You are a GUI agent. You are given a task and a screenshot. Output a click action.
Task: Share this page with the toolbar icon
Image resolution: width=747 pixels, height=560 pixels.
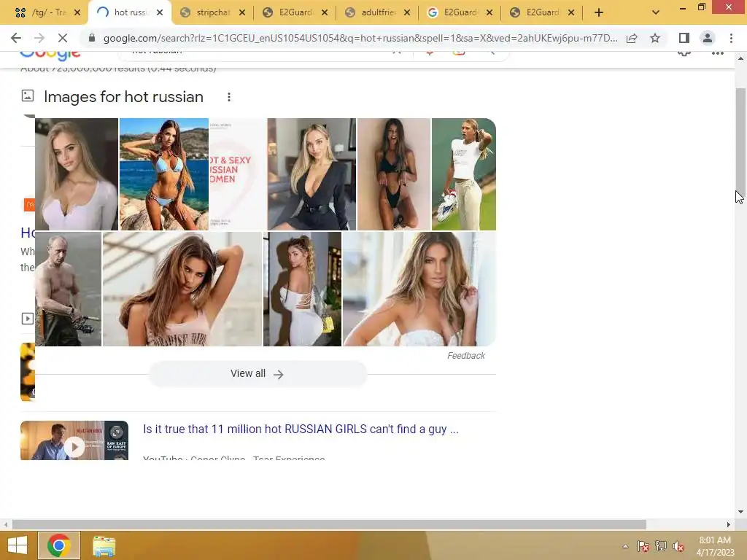632,38
